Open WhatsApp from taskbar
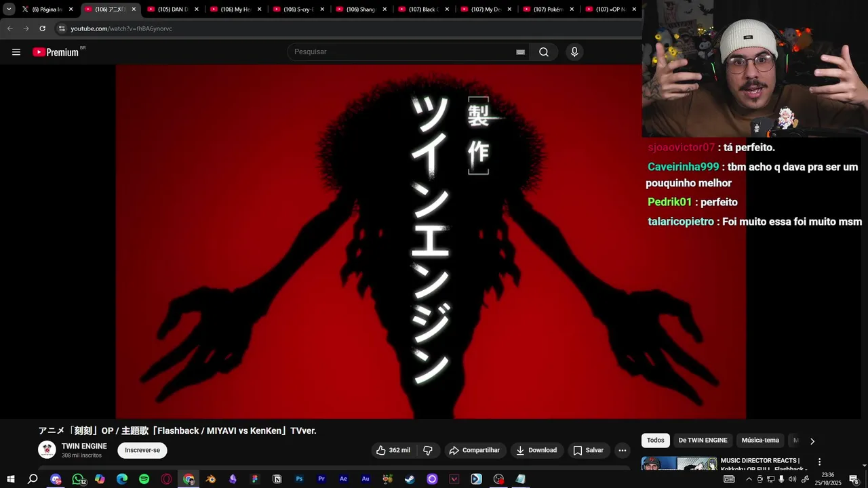Viewport: 868px width, 488px height. point(78,479)
